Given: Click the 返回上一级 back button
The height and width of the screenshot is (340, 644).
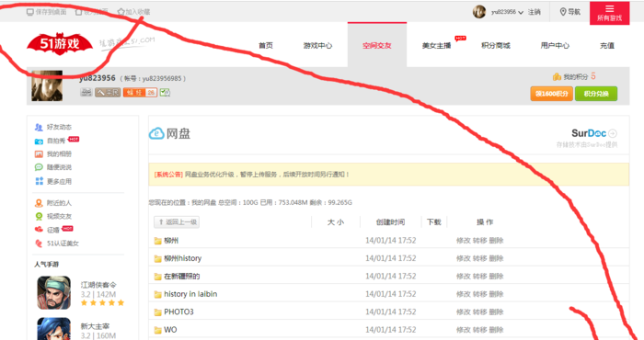Looking at the screenshot, I should click(177, 221).
